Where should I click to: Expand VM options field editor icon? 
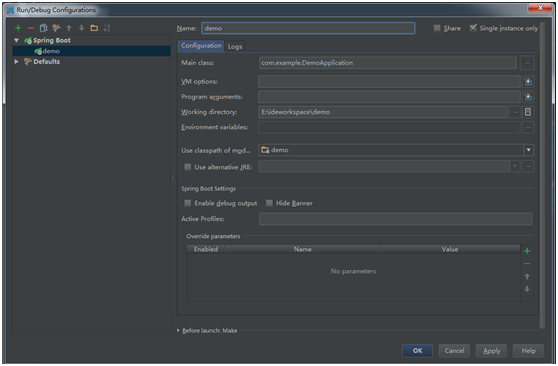coord(528,82)
